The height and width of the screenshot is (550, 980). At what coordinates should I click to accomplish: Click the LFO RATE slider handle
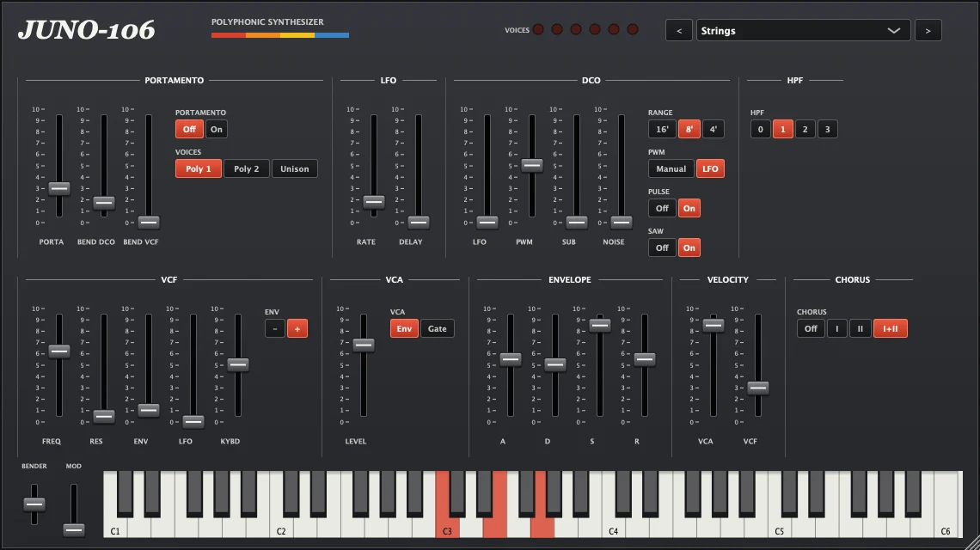pos(374,201)
